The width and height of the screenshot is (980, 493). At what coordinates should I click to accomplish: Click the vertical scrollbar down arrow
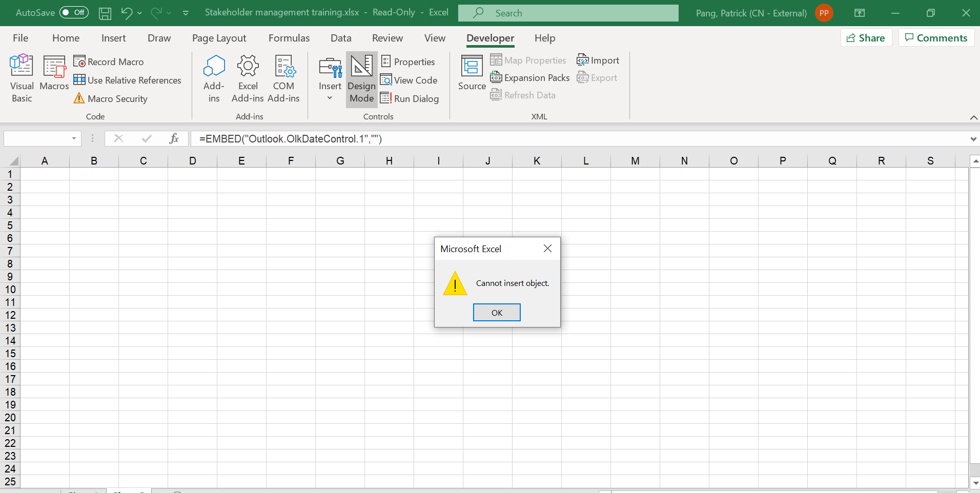tap(975, 483)
